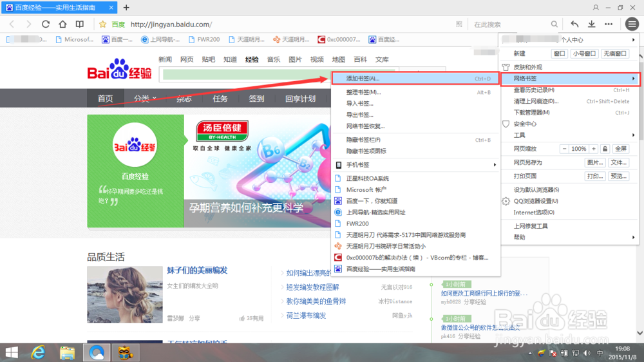Open bookmark FWR200 in the list
This screenshot has height=362, width=644.
point(415,224)
